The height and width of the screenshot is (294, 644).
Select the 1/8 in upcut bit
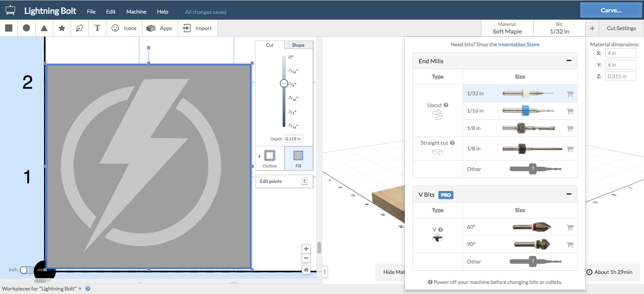520,128
